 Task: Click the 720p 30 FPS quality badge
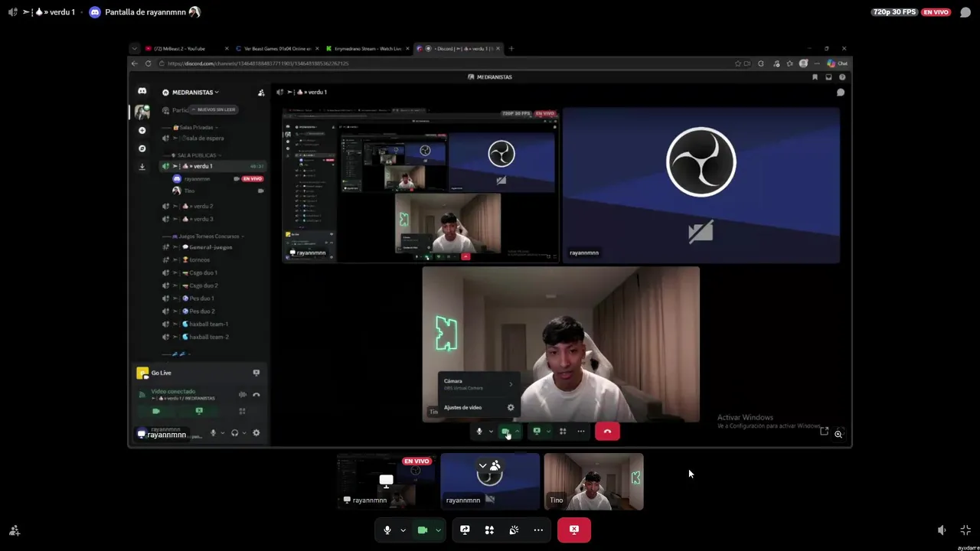(894, 12)
